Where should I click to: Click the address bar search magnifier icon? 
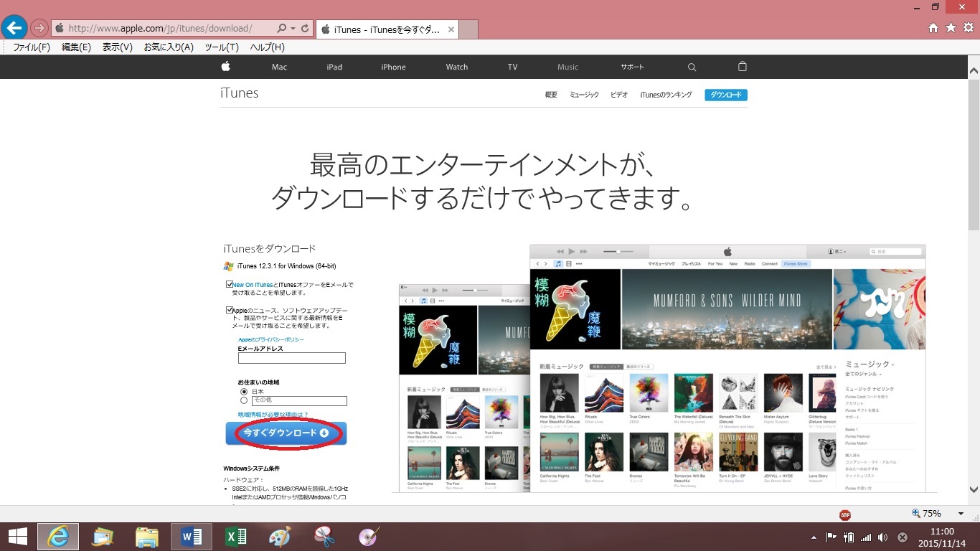coord(281,28)
